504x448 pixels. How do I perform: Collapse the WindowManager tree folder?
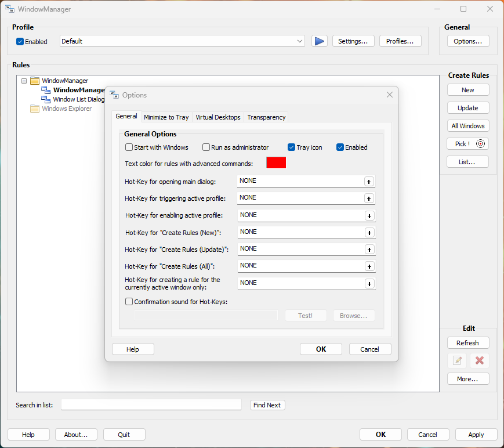pyautogui.click(x=24, y=81)
